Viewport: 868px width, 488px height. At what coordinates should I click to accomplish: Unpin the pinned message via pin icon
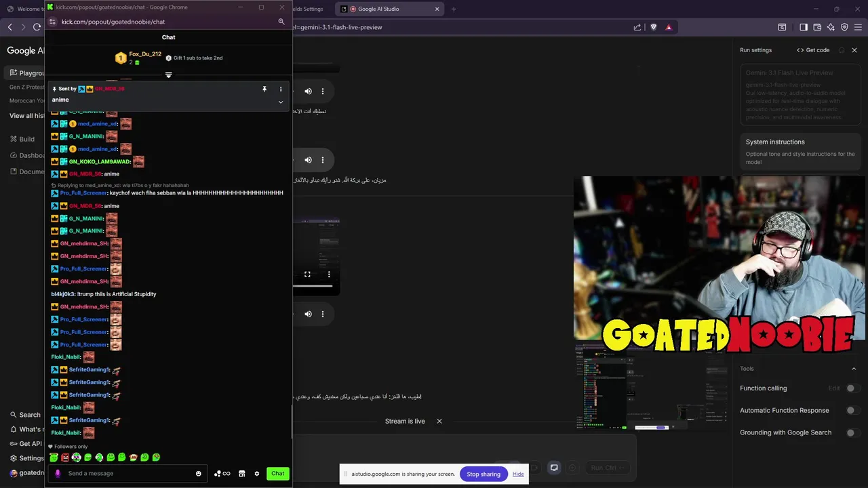click(x=264, y=89)
